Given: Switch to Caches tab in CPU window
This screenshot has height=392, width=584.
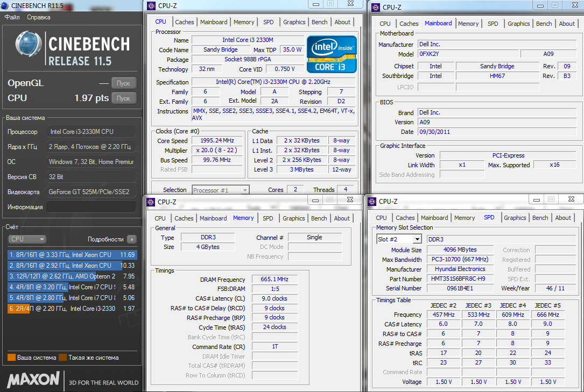Looking at the screenshot, I should 185,22.
